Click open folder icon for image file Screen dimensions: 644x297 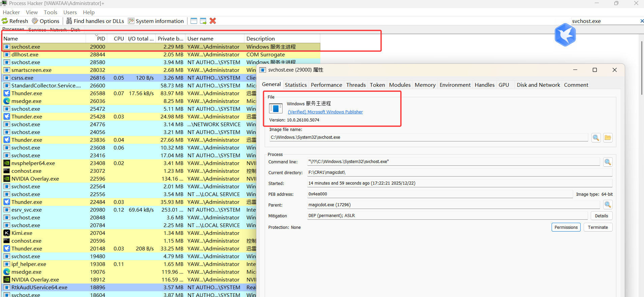pyautogui.click(x=608, y=137)
